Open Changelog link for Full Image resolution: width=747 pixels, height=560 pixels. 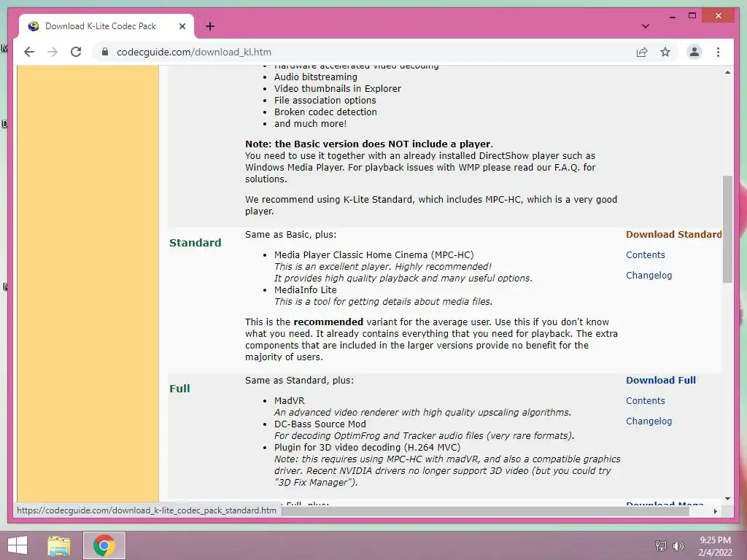click(649, 421)
